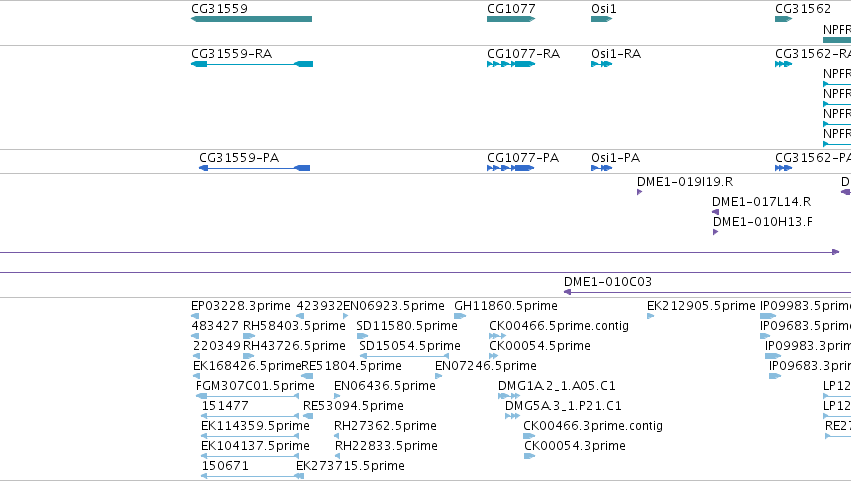Viewport: 851px width, 481px height.
Task: Click the EK212905.5prime EST marker
Action: 650,316
